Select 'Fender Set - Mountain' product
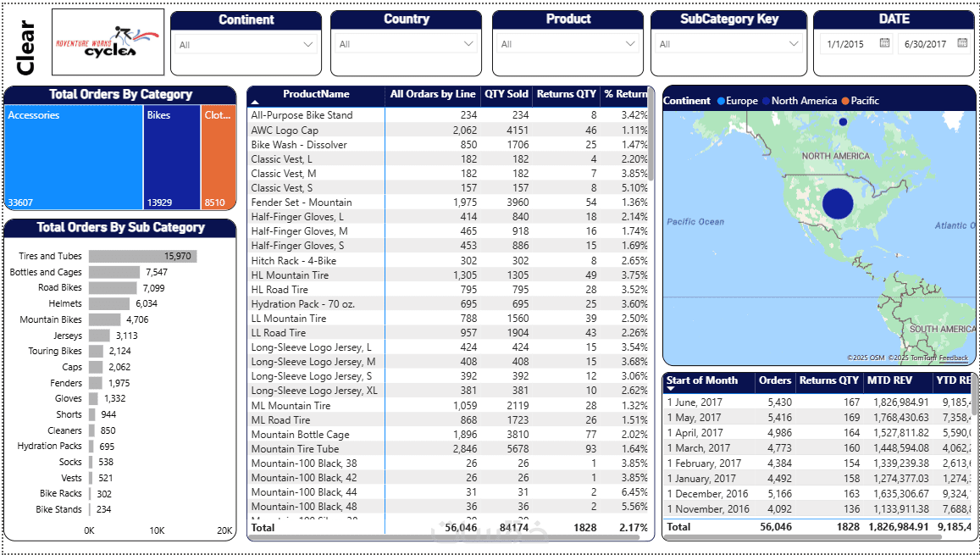Viewport: 980px width, 555px height. 448,203
